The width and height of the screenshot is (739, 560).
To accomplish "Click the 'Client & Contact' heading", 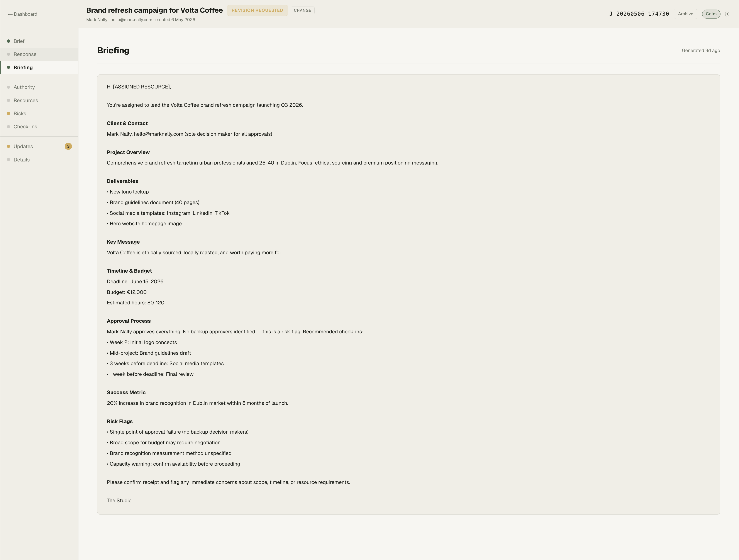I will (127, 123).
